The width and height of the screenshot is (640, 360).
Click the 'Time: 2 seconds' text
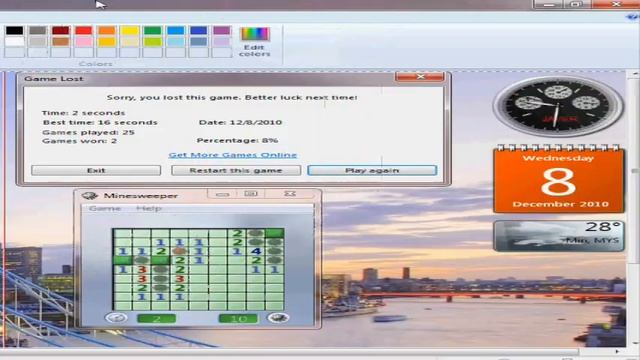[83, 113]
